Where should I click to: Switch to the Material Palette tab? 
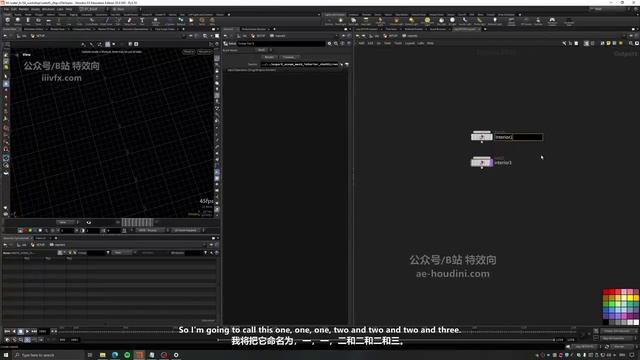pyautogui.click(x=413, y=29)
